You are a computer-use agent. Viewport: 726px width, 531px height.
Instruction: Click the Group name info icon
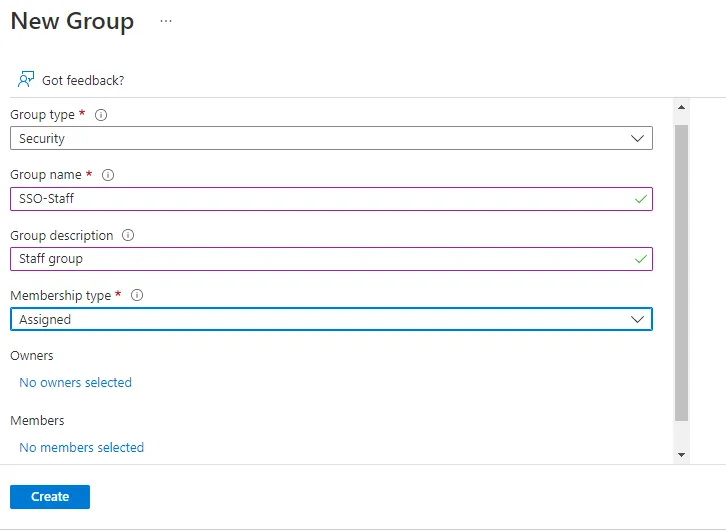[108, 175]
